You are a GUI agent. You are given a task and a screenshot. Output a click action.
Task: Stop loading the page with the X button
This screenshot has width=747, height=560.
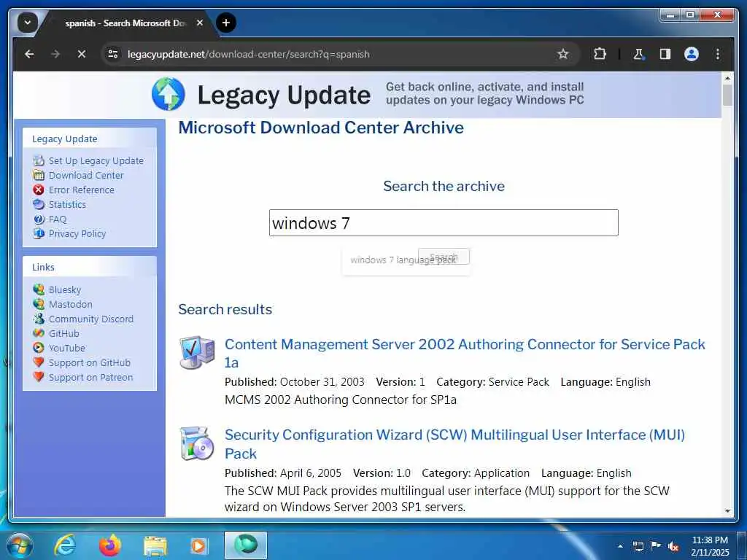coord(82,54)
